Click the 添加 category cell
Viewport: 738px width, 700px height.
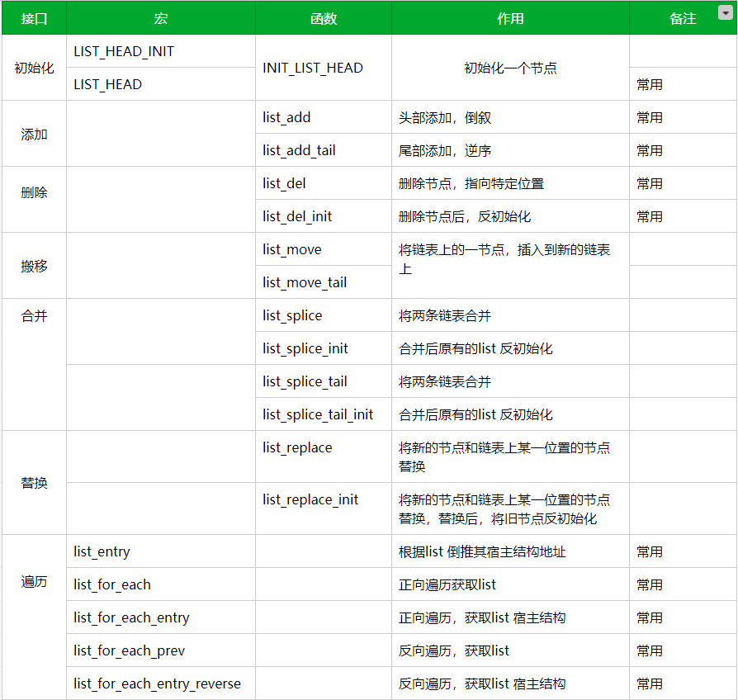point(34,134)
